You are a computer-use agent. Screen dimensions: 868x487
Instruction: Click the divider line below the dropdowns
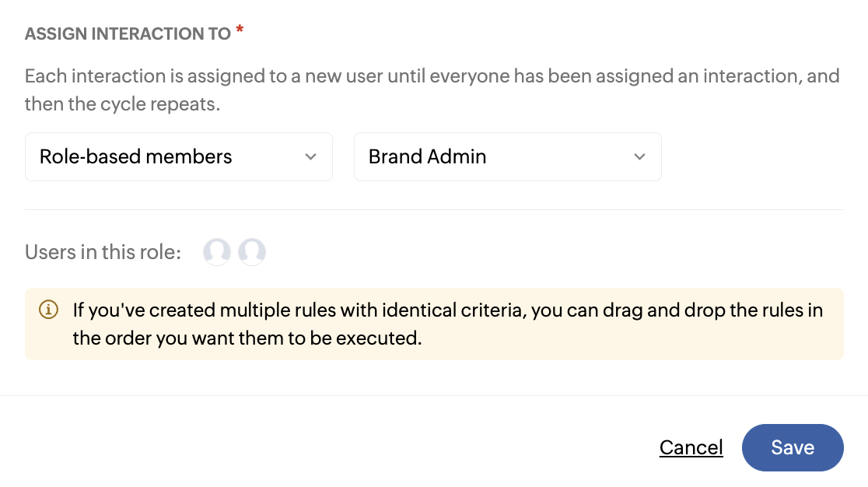pos(434,209)
